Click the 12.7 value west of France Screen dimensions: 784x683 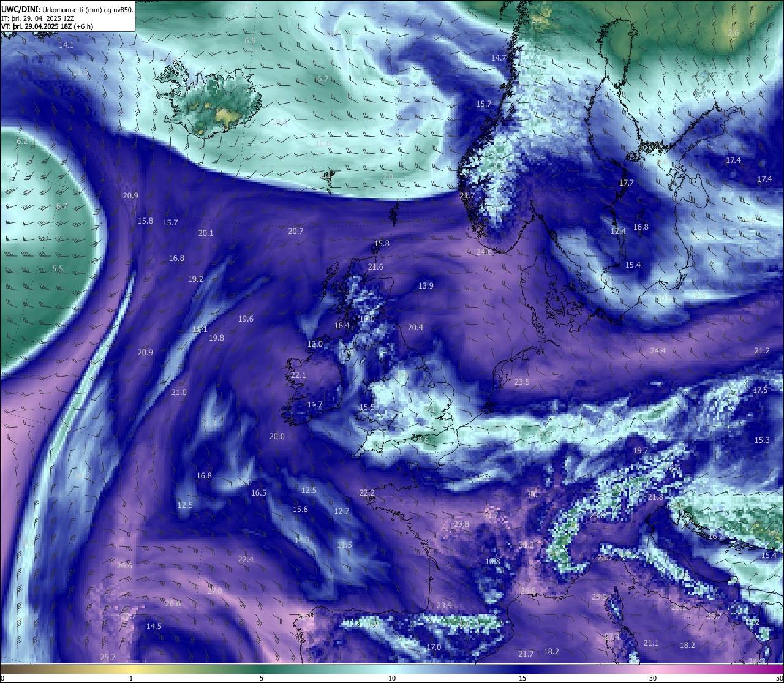342,511
